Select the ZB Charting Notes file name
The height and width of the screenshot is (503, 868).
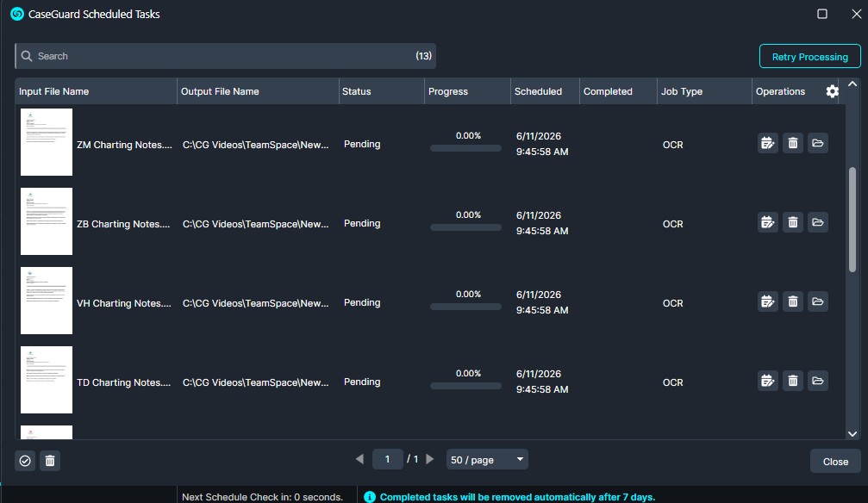point(123,224)
